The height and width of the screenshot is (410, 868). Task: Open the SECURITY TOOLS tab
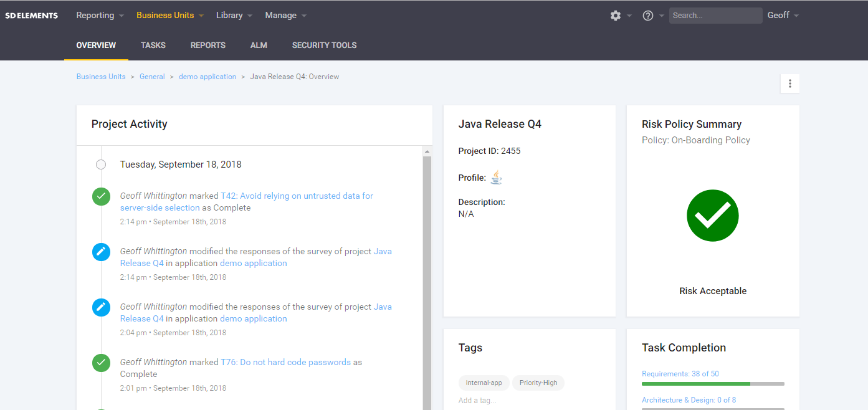tap(324, 45)
